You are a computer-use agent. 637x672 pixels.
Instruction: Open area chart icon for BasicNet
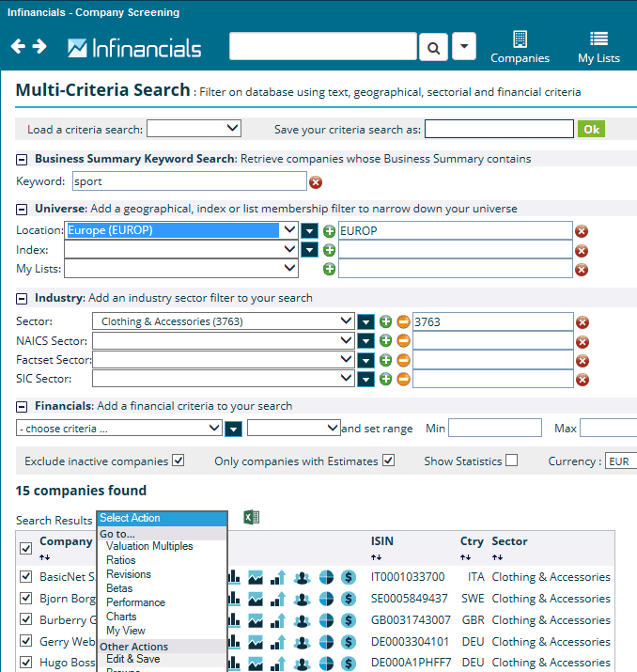click(x=256, y=578)
